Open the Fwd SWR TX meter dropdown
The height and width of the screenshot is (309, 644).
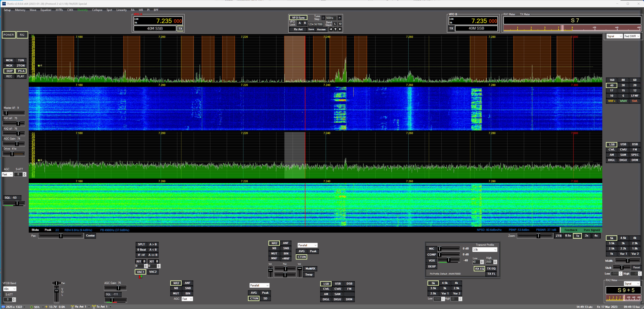[632, 36]
